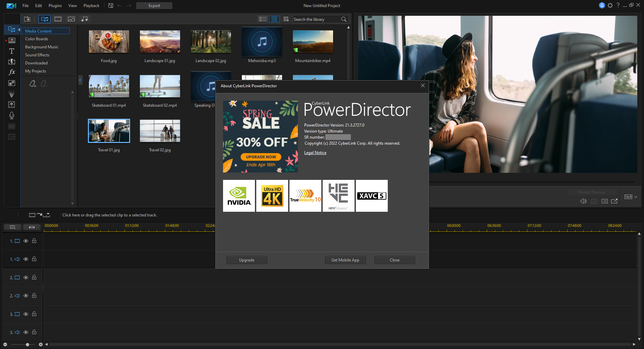The image size is (644, 349).
Task: Undock the preview window
Action: coord(614,201)
